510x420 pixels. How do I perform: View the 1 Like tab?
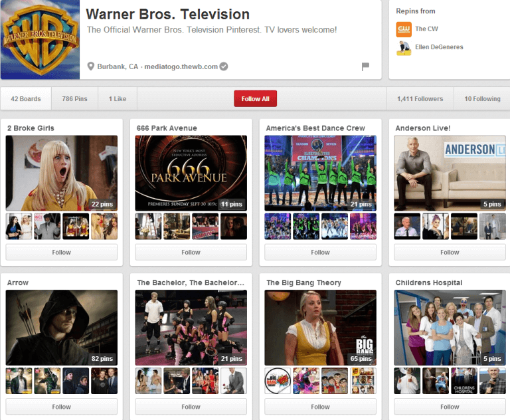tap(118, 99)
